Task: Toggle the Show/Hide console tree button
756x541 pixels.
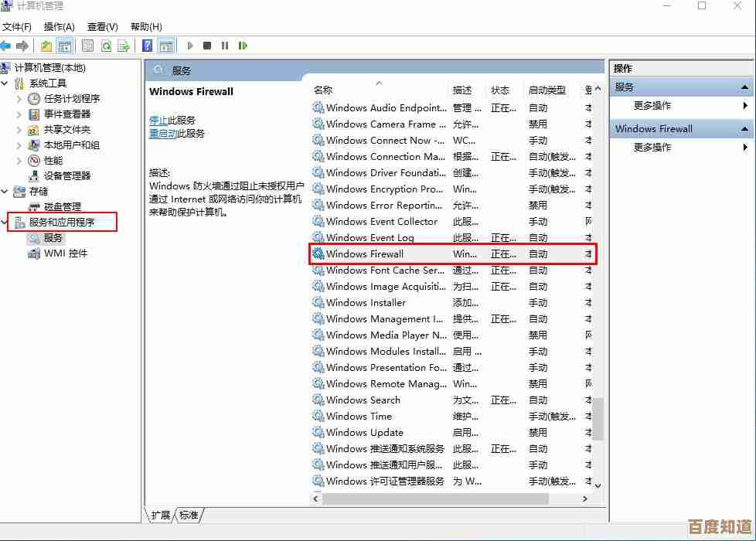Action: pos(65,46)
